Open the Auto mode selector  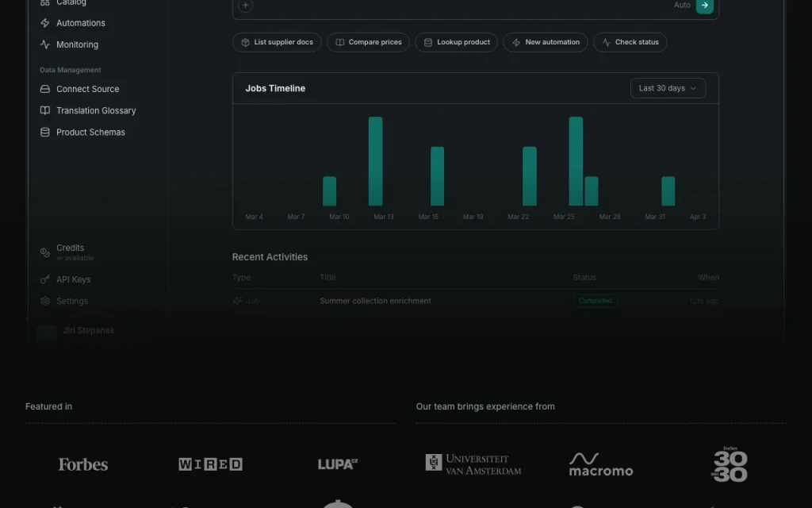point(682,6)
